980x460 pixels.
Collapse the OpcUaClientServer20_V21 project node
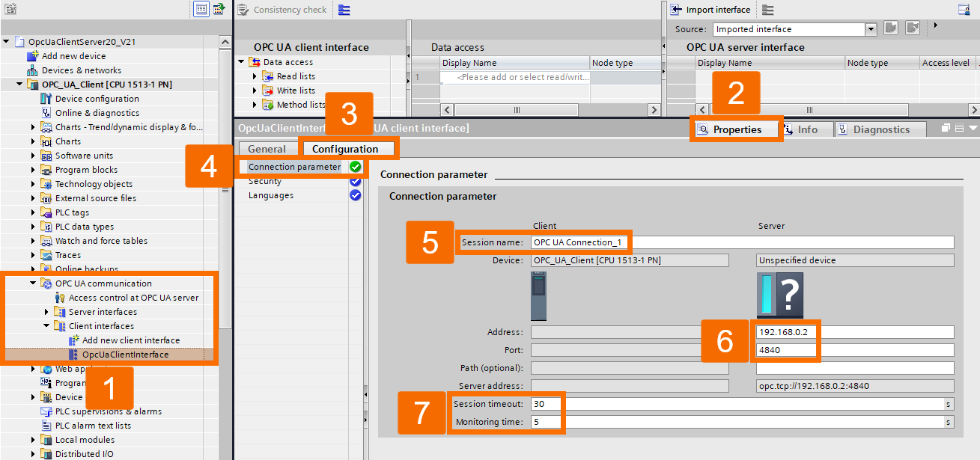[7, 42]
